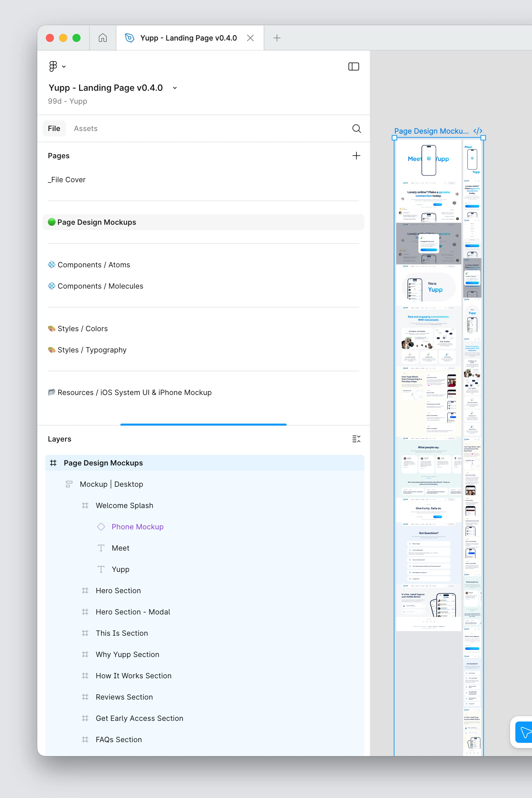
Task: Open search within the file panel
Action: click(x=356, y=129)
